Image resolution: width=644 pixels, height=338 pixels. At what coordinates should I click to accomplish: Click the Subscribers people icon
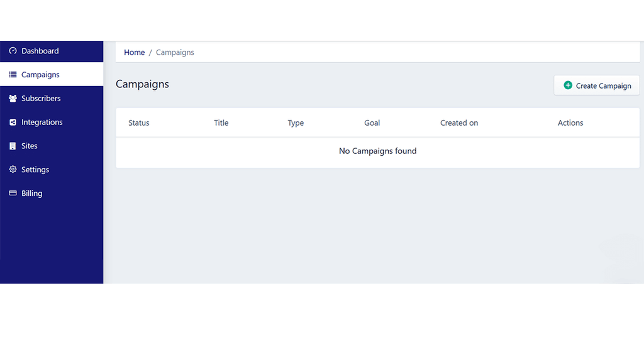13,99
